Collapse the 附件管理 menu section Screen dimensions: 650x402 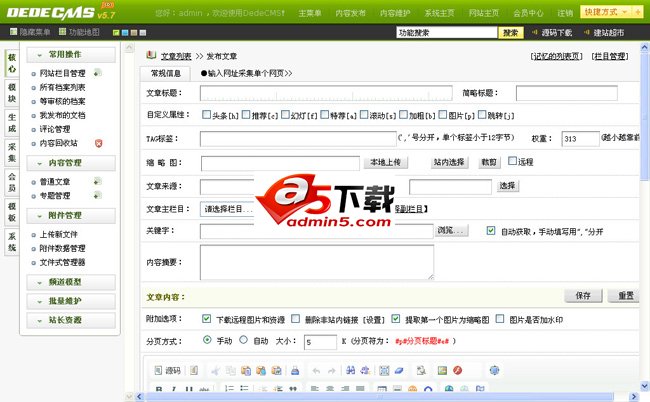[71, 216]
